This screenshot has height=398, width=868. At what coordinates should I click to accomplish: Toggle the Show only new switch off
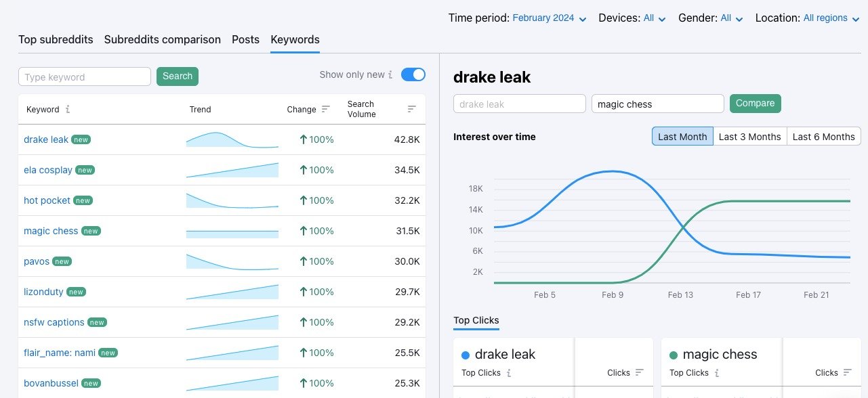pyautogui.click(x=413, y=74)
